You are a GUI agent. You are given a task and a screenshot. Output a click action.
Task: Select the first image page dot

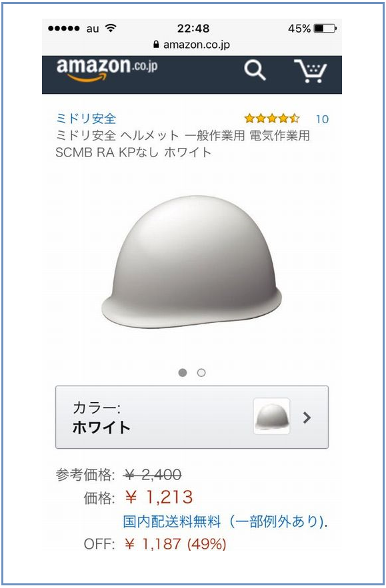coord(183,373)
